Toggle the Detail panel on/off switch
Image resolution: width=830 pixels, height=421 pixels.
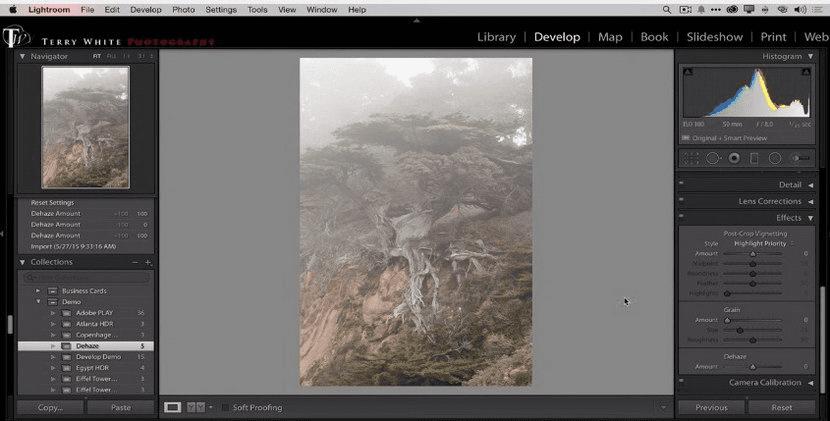pos(681,183)
